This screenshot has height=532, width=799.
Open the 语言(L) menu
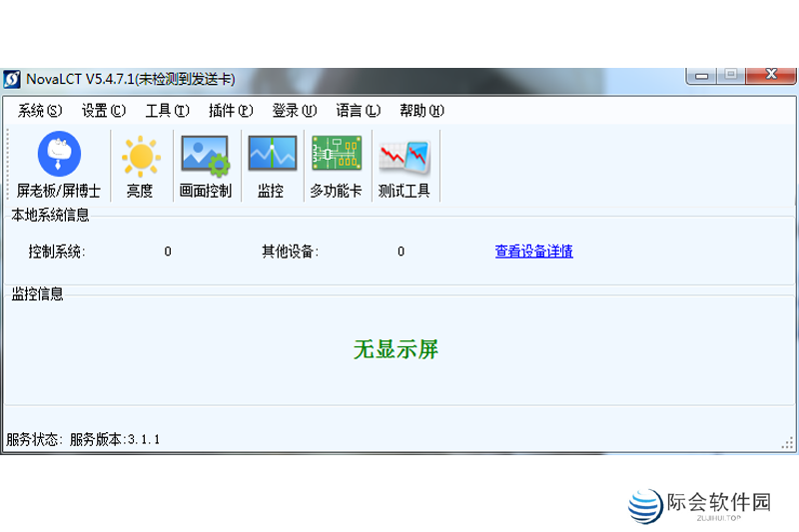click(359, 111)
